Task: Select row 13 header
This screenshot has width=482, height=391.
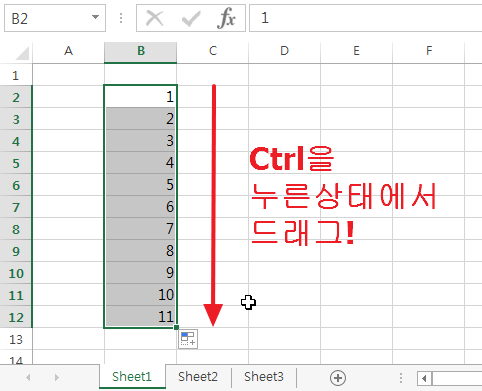Action: [16, 339]
